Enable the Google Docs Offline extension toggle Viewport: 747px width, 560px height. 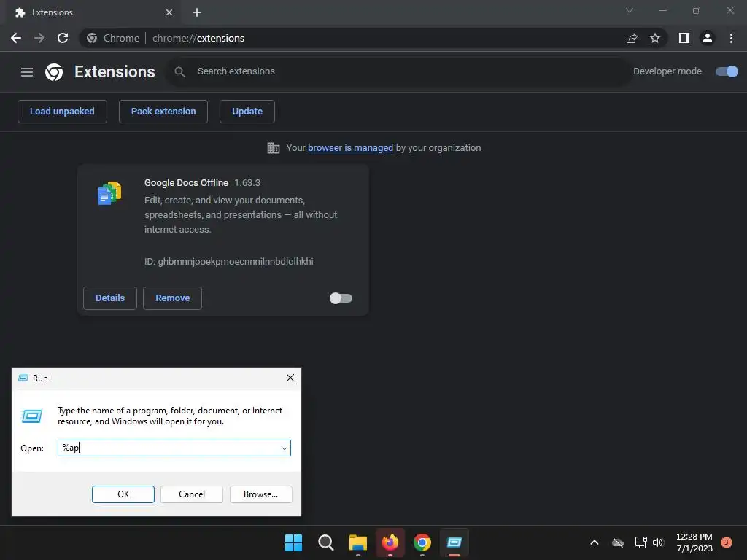point(341,298)
